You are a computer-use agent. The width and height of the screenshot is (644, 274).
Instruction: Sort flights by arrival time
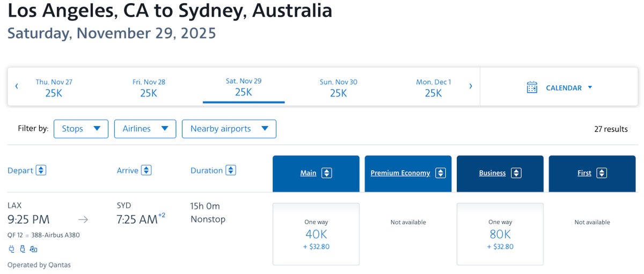[146, 171]
